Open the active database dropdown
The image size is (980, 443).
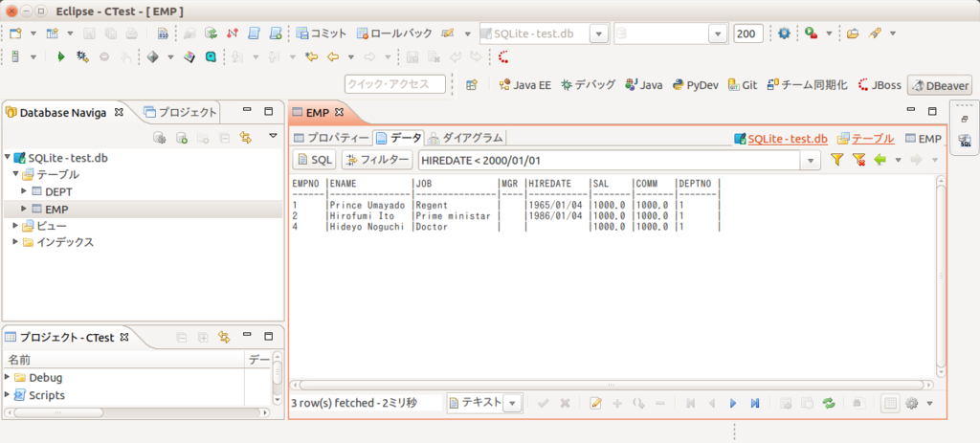coord(719,33)
